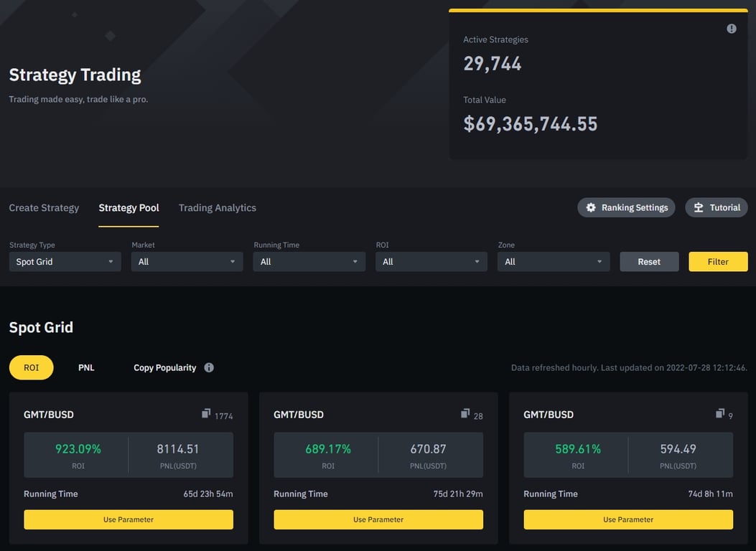Open the ROI filter dropdown
Image resolution: width=756 pixels, height=551 pixels.
[x=431, y=261]
